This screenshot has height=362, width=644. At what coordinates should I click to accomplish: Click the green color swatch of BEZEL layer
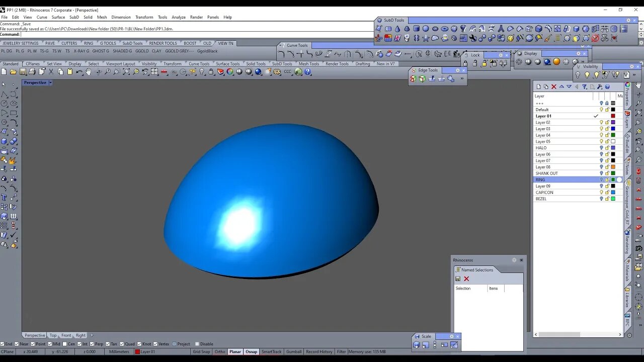[613, 199]
